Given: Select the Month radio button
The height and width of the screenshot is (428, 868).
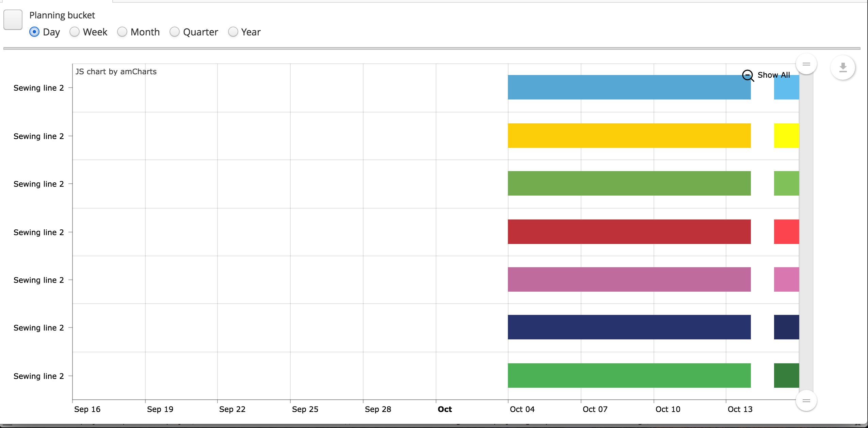Looking at the screenshot, I should (x=122, y=32).
